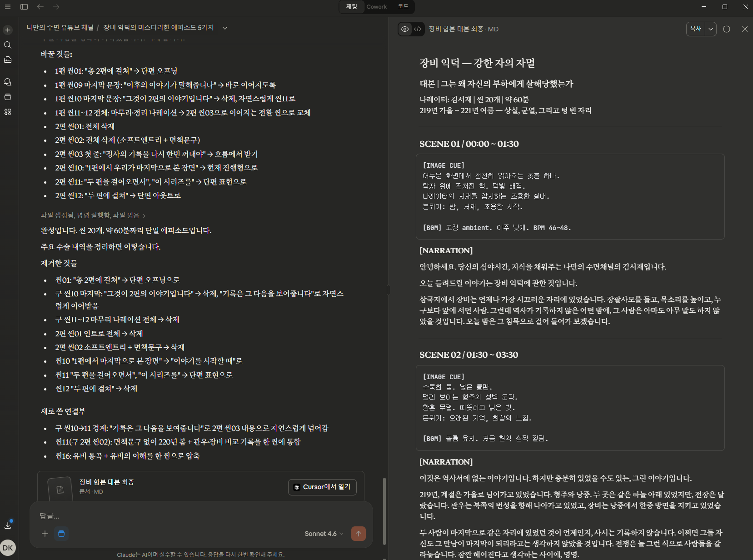Open the projects toolbox icon
Image resolution: width=753 pixels, height=560 pixels.
click(7, 60)
